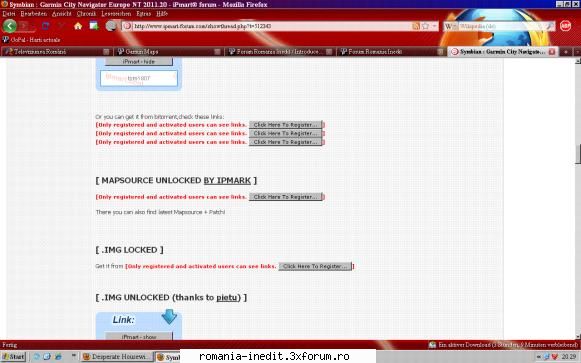Click the Wikipedia (de) search field
This screenshot has height=363, width=581.
(x=500, y=26)
